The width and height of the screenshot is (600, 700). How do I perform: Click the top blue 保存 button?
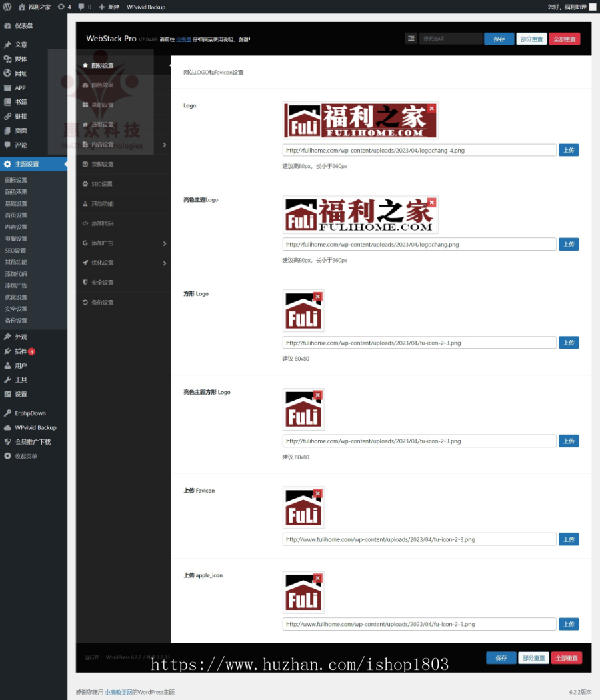[499, 39]
